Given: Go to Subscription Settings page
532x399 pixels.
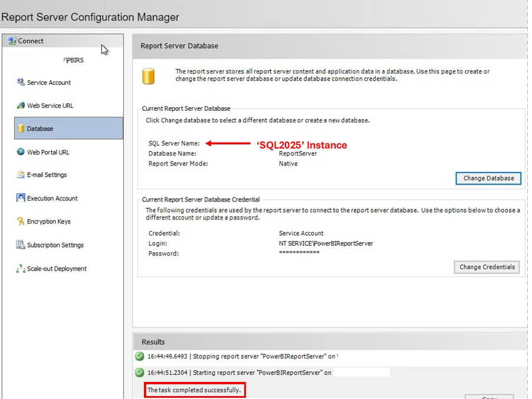Looking at the screenshot, I should tap(55, 245).
